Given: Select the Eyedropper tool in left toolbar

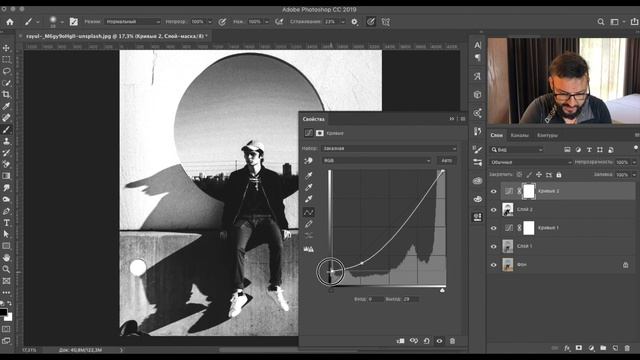Looking at the screenshot, I should [x=6, y=106].
